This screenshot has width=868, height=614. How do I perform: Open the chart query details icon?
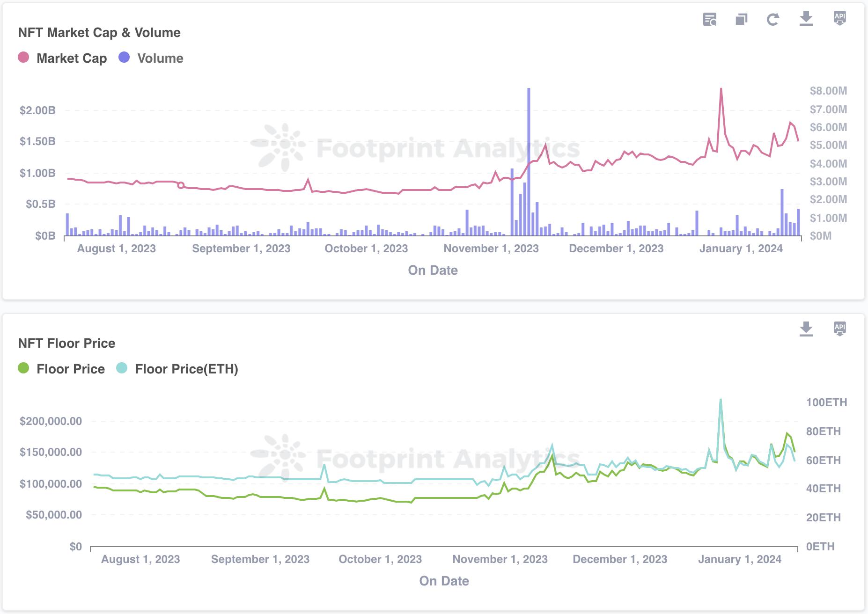pos(710,19)
